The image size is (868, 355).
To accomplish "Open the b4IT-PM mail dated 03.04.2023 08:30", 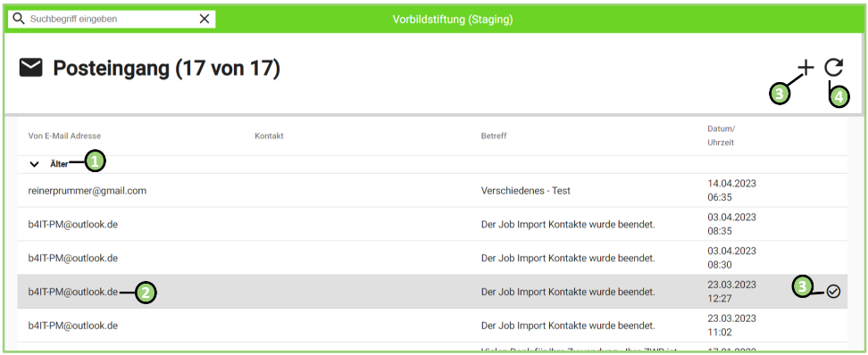I will tap(432, 258).
